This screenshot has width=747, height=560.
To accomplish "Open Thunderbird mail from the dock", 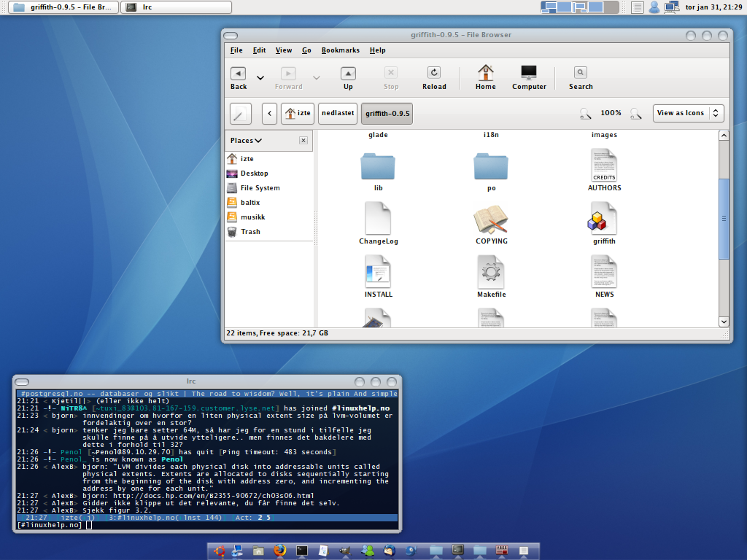I will pyautogui.click(x=390, y=551).
